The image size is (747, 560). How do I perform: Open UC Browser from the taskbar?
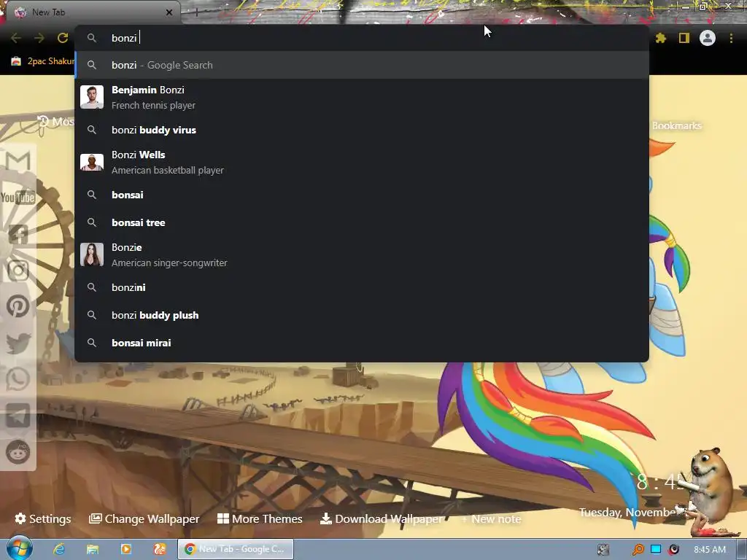tap(160, 549)
